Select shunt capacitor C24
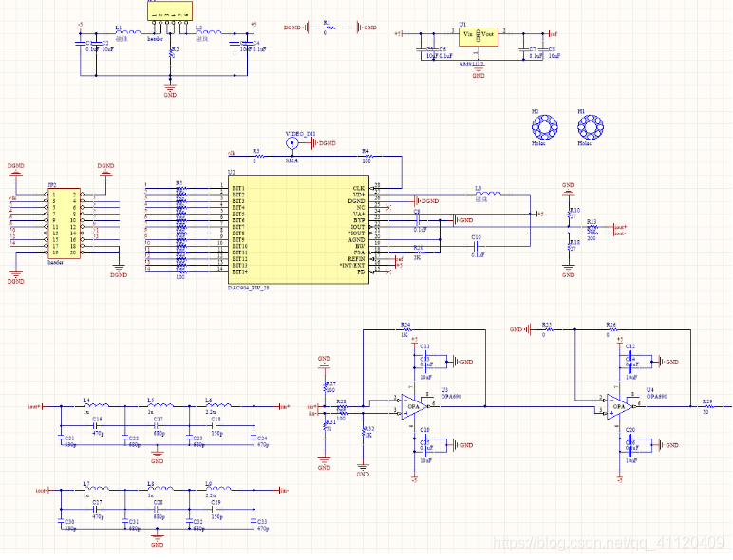 pos(254,438)
